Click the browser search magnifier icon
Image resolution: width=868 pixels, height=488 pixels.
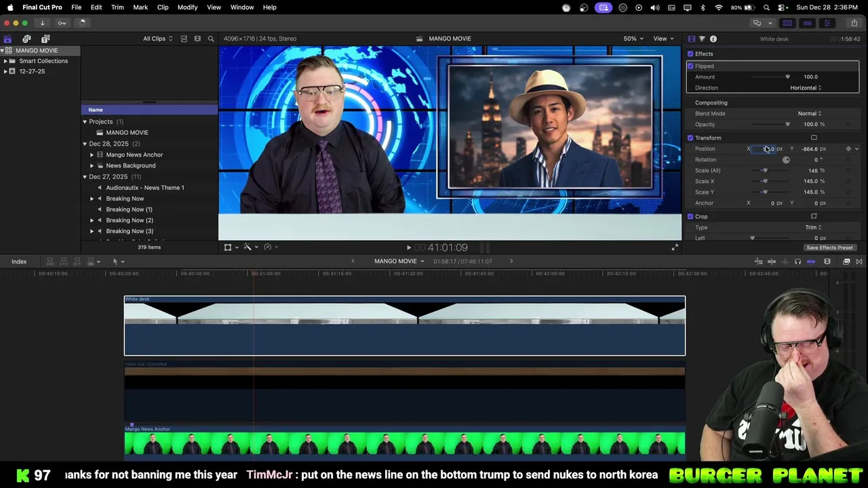[x=211, y=39]
